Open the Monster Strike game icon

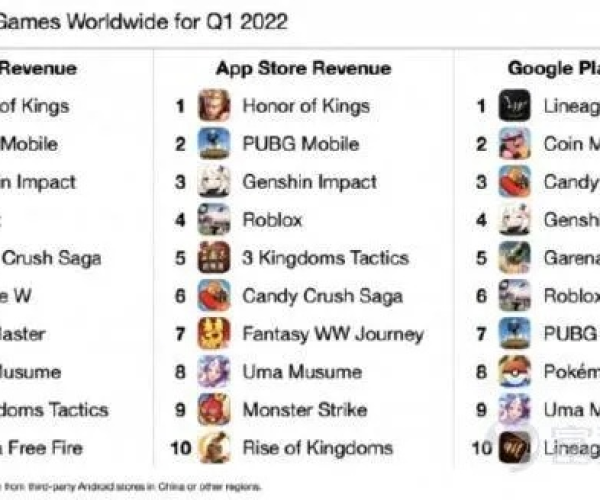pyautogui.click(x=214, y=410)
